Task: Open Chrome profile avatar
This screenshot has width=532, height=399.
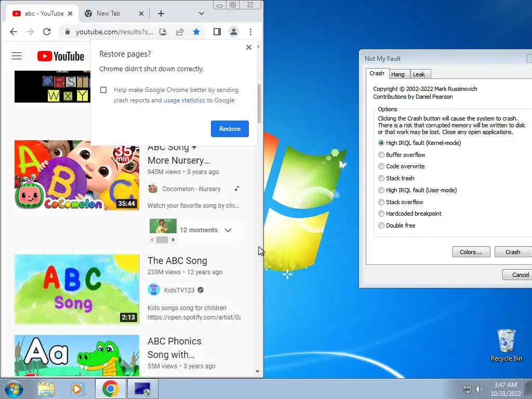Action: pos(234,32)
